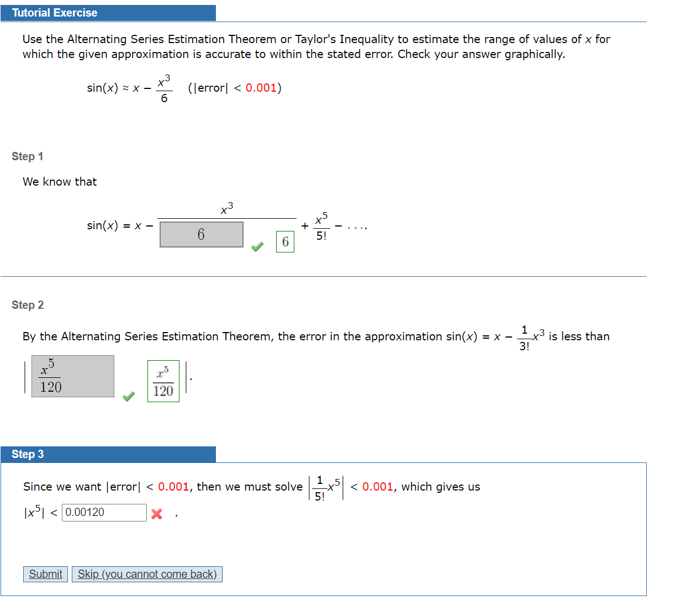Click the green-bordered box showing 6
687x616 pixels.
pyautogui.click(x=285, y=241)
